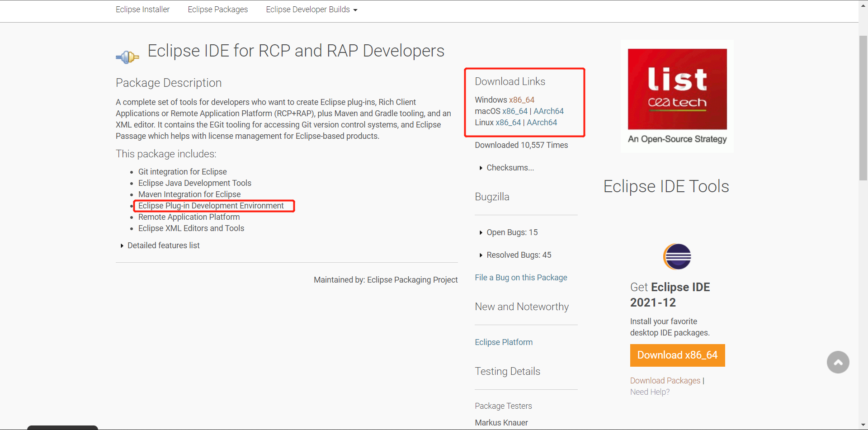Viewport: 868px width, 430px height.
Task: Open the Eclipse Installer menu item
Action: pyautogui.click(x=142, y=9)
